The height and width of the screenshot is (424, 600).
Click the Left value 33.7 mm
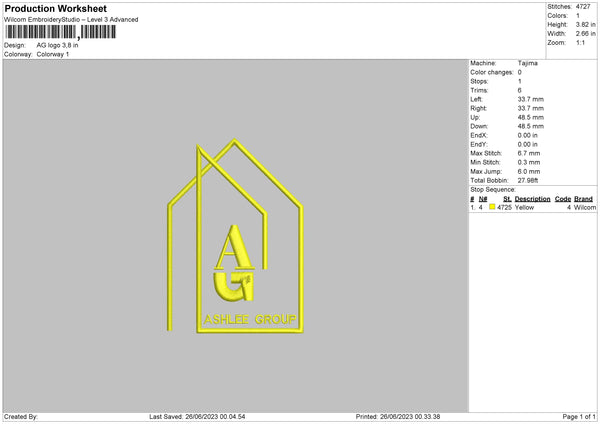click(x=531, y=99)
